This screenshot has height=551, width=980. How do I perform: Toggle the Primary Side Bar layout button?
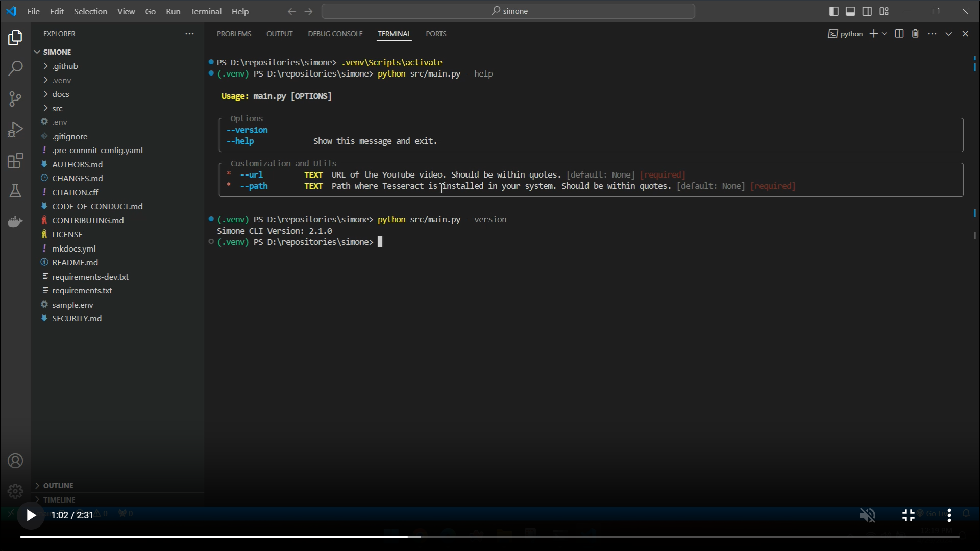click(834, 11)
